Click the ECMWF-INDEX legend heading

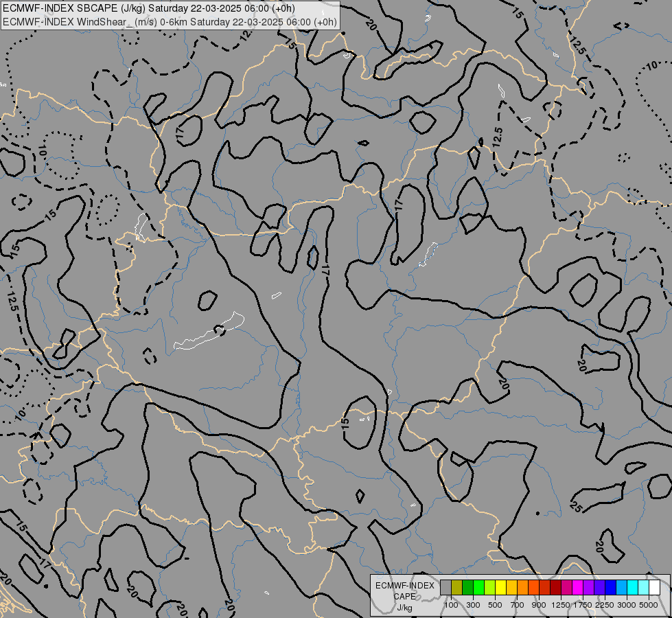pyautogui.click(x=404, y=586)
